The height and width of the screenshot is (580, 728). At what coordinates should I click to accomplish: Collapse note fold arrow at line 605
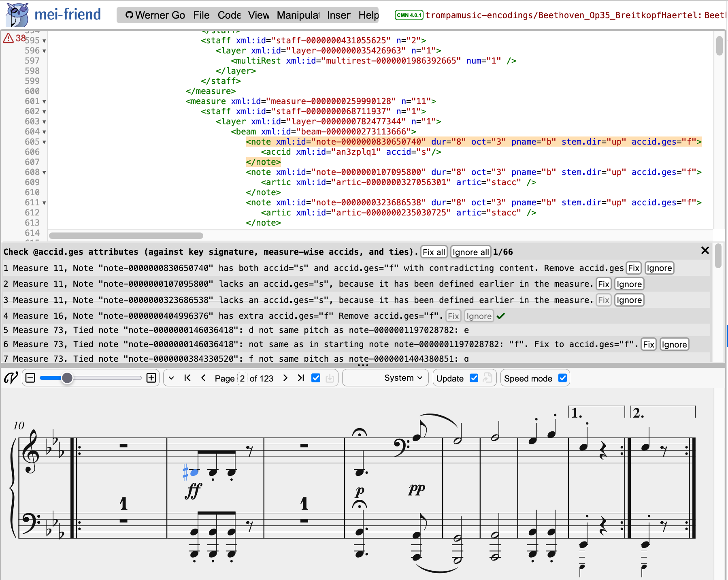click(44, 142)
